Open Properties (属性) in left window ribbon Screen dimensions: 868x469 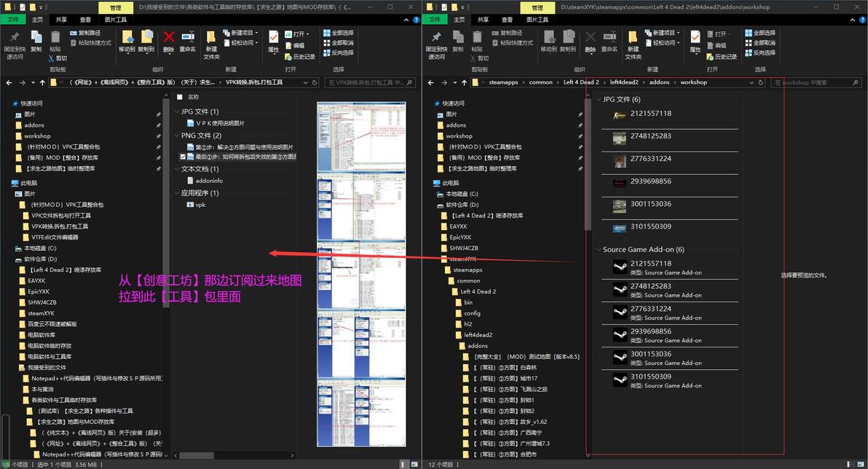274,42
